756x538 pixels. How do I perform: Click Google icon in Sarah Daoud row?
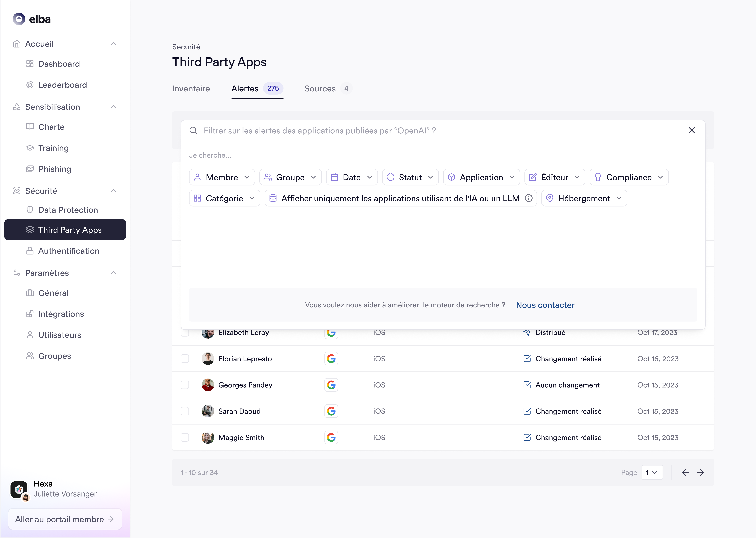point(331,411)
